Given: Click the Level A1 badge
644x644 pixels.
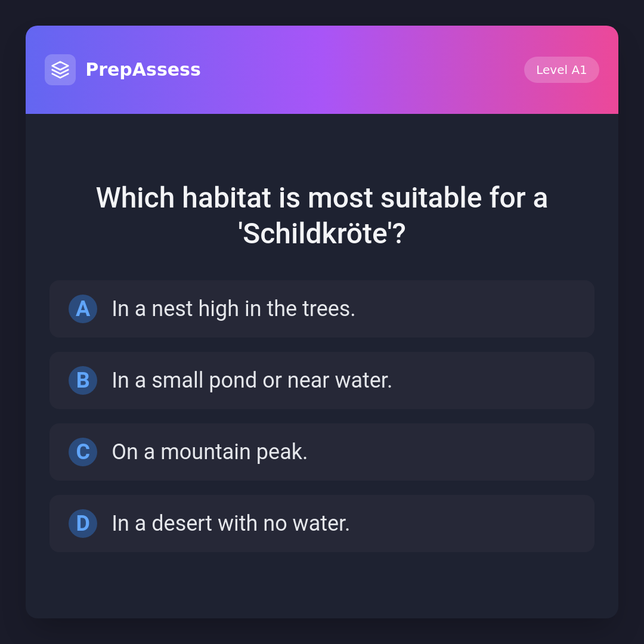Looking at the screenshot, I should [561, 70].
